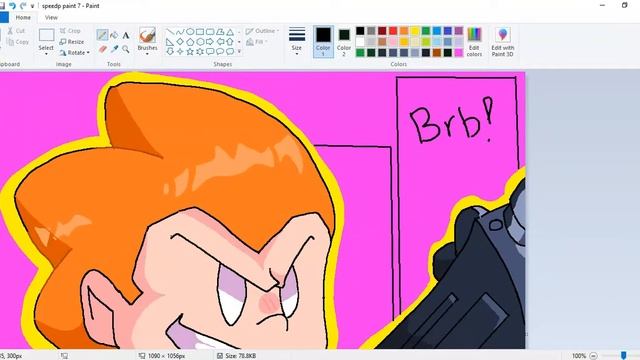Choose the Cloud callout shape
This screenshot has height=360, width=640.
click(230, 51)
